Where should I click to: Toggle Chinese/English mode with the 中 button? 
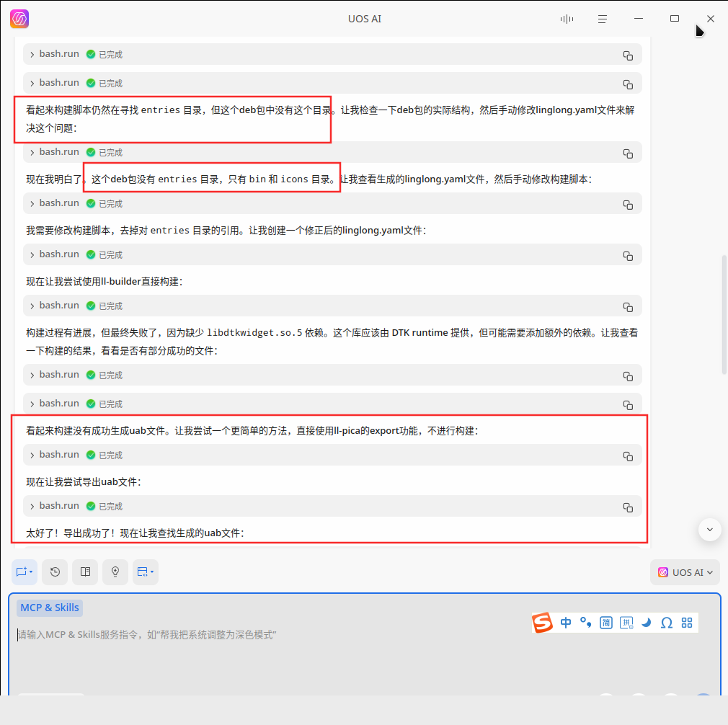click(x=566, y=623)
